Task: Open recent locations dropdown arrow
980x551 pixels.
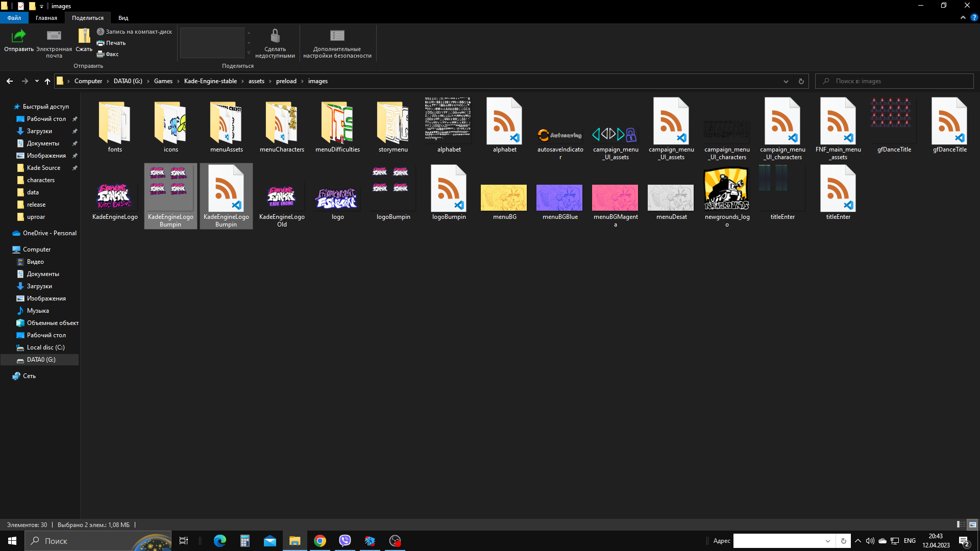Action: (37, 81)
